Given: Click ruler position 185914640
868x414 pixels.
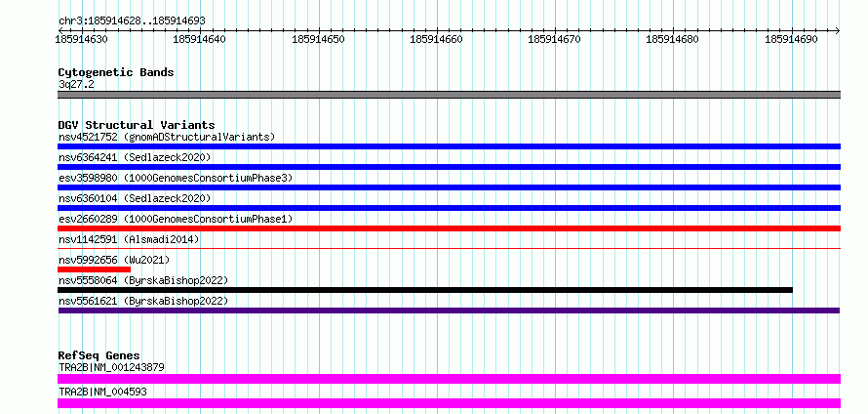Looking at the screenshot, I should (200, 39).
